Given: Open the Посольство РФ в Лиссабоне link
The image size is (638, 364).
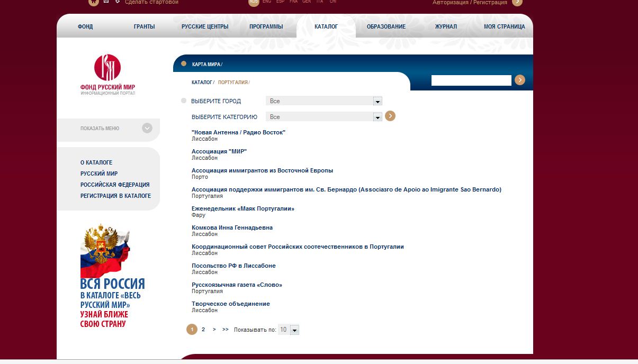Looking at the screenshot, I should (233, 266).
